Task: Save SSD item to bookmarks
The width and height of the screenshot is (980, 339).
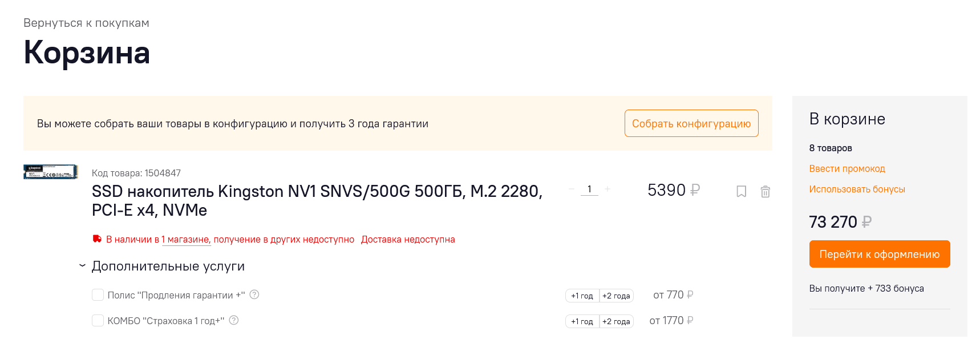Action: (741, 192)
